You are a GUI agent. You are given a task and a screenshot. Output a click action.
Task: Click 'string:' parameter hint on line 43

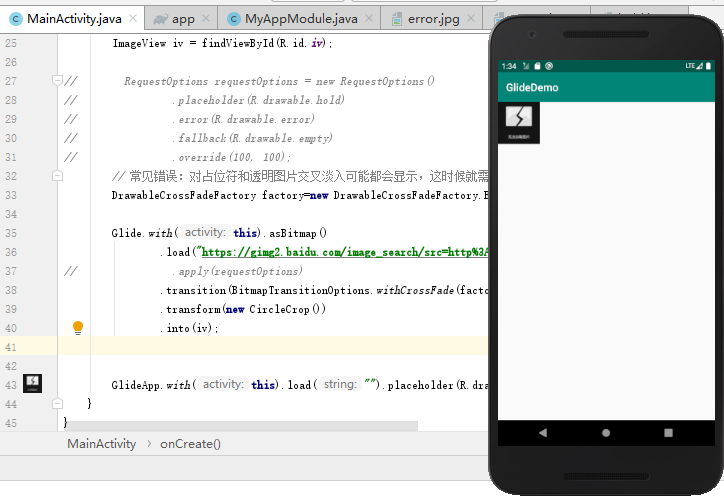point(341,384)
